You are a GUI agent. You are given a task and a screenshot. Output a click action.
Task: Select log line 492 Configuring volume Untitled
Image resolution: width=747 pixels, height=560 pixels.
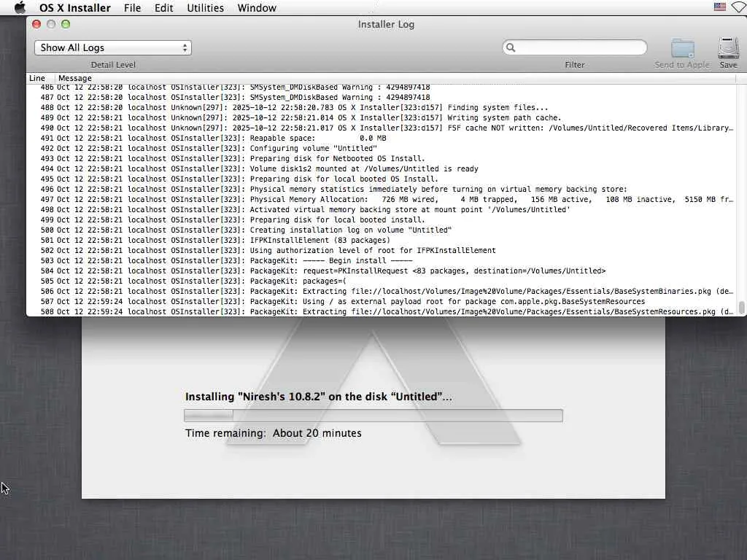[x=381, y=149]
